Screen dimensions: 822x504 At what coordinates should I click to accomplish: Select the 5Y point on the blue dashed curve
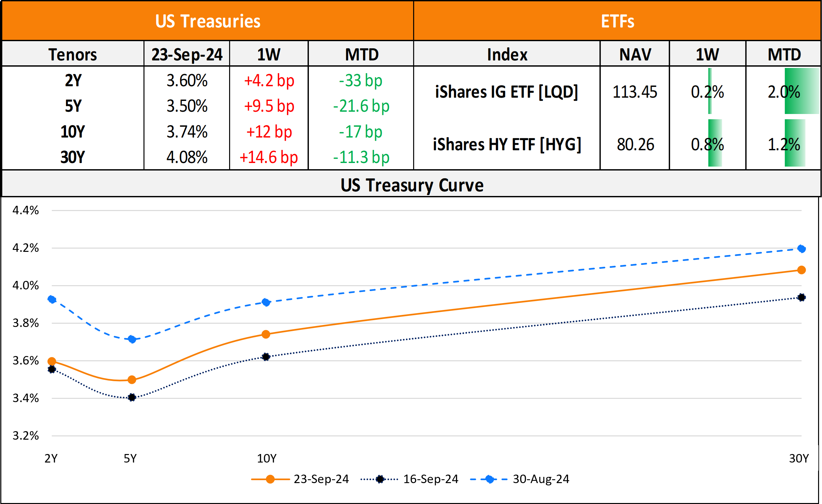tap(132, 339)
